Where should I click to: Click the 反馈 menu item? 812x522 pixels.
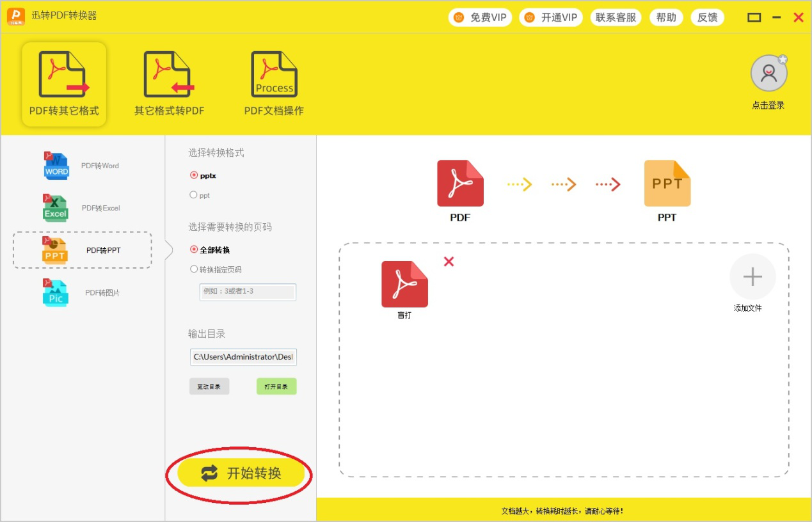(x=708, y=17)
